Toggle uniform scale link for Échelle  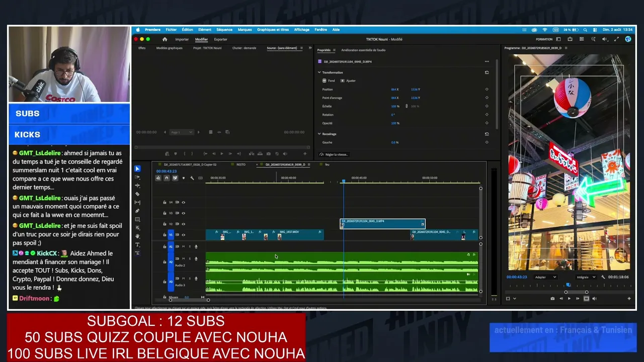tap(407, 106)
